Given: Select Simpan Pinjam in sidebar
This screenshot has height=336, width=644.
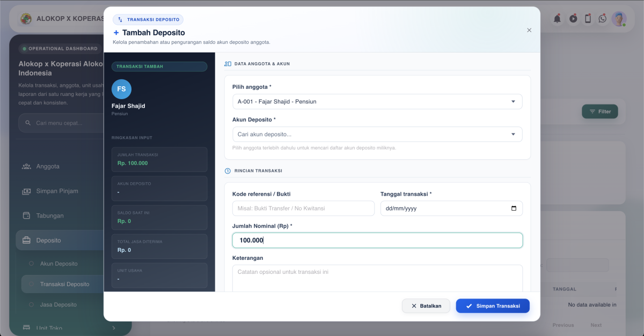Looking at the screenshot, I should (x=57, y=191).
